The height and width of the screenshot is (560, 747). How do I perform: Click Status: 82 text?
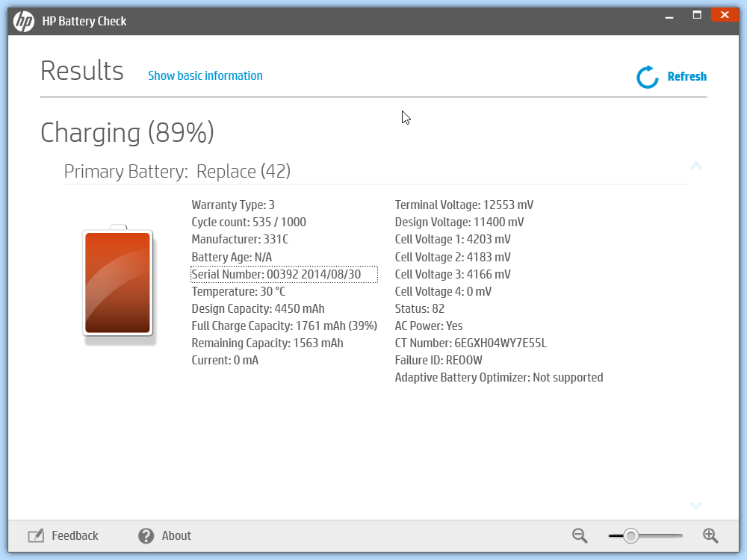pos(420,308)
